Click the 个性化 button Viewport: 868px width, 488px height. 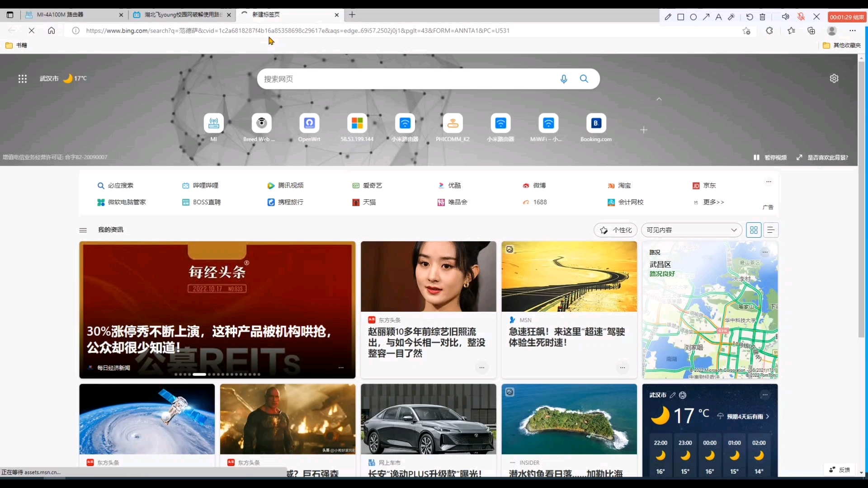[615, 230]
